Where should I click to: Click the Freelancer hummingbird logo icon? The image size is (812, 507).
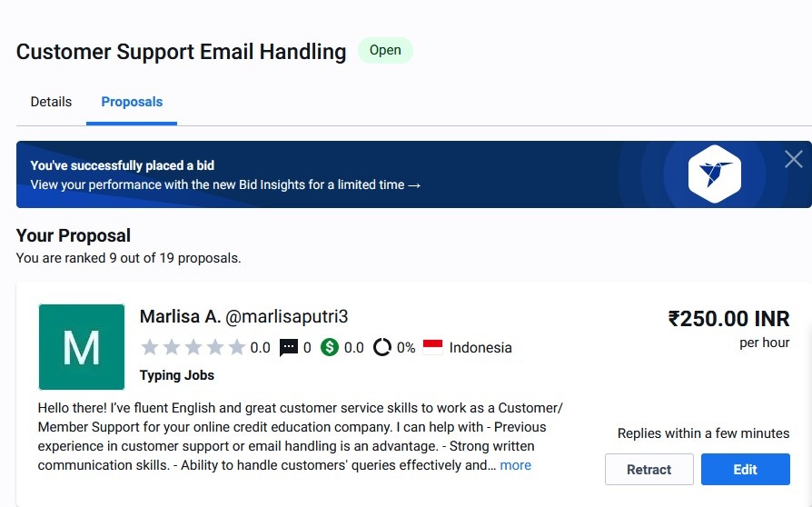715,174
